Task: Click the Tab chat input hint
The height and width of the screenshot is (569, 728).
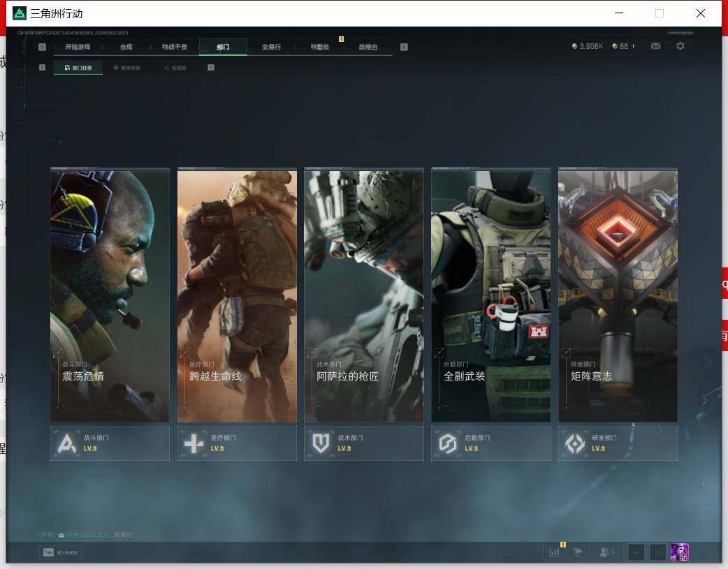Action: (x=60, y=552)
